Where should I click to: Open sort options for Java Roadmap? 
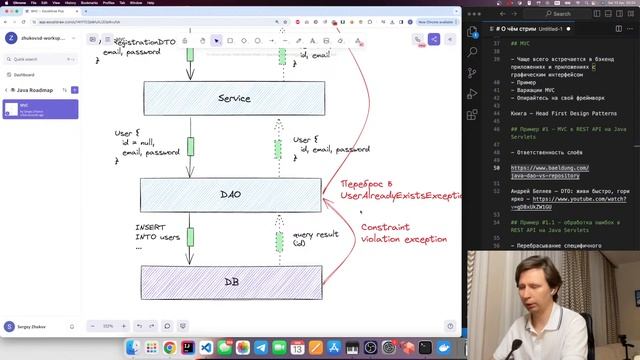(64, 90)
